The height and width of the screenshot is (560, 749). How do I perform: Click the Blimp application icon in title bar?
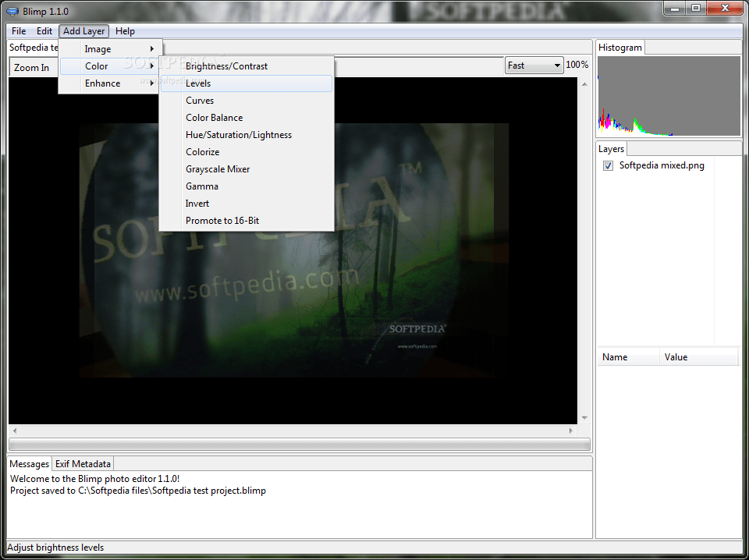coord(13,10)
